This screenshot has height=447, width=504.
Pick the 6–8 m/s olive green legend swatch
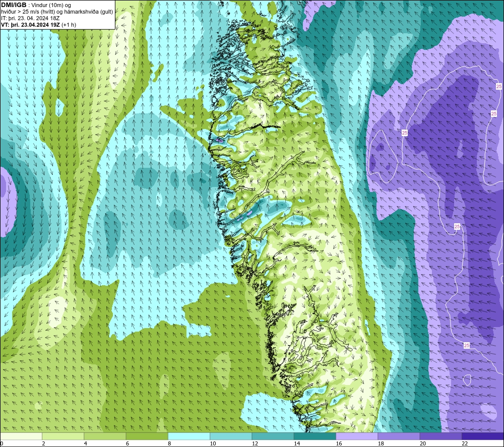(x=147, y=436)
